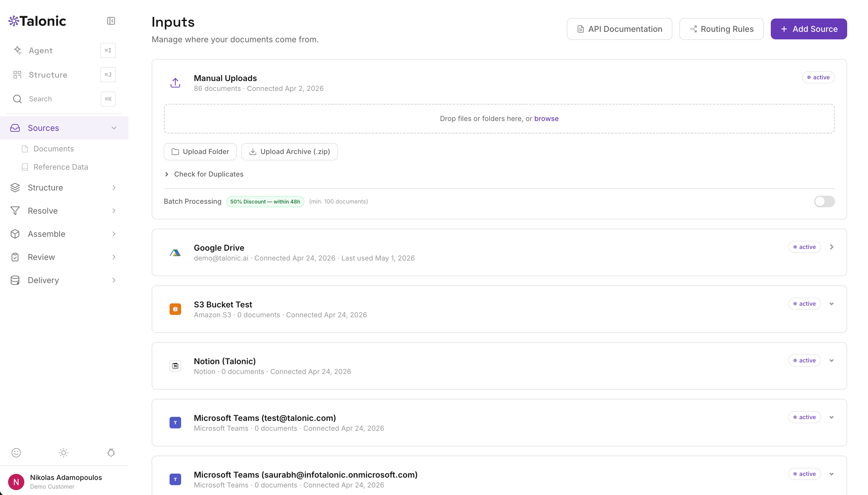Click the Resolve funnel icon
This screenshot has height=495, width=868.
15,211
